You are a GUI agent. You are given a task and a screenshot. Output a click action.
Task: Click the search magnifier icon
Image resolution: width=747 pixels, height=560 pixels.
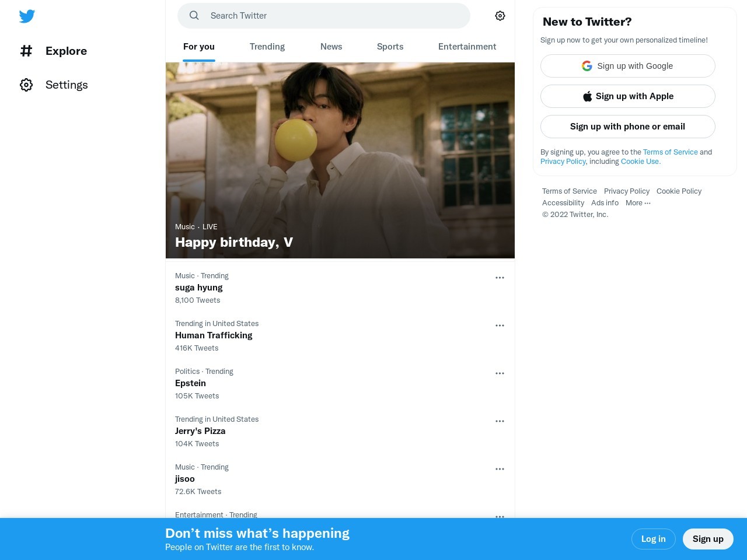(x=194, y=16)
